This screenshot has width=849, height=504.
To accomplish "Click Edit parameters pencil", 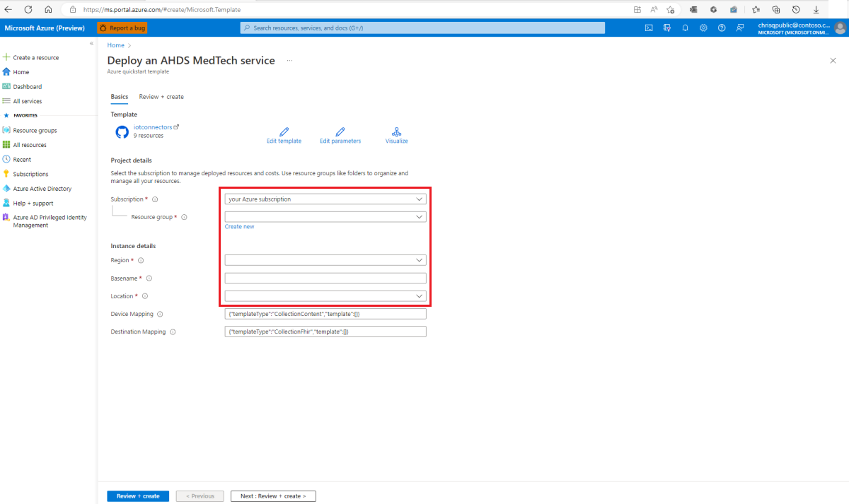I will pos(340,131).
